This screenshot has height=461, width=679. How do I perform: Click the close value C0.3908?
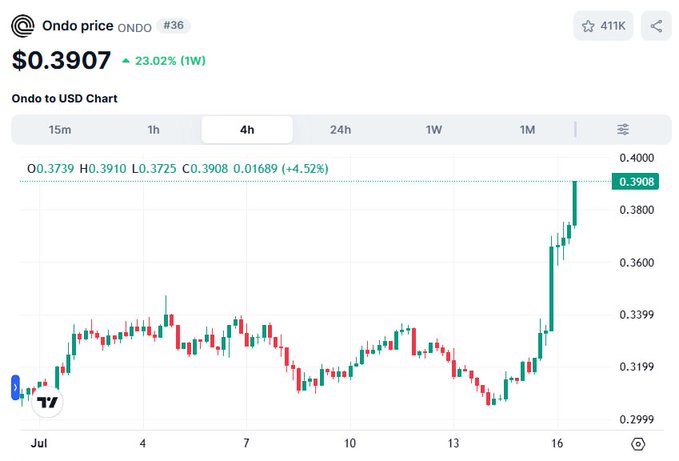click(205, 168)
